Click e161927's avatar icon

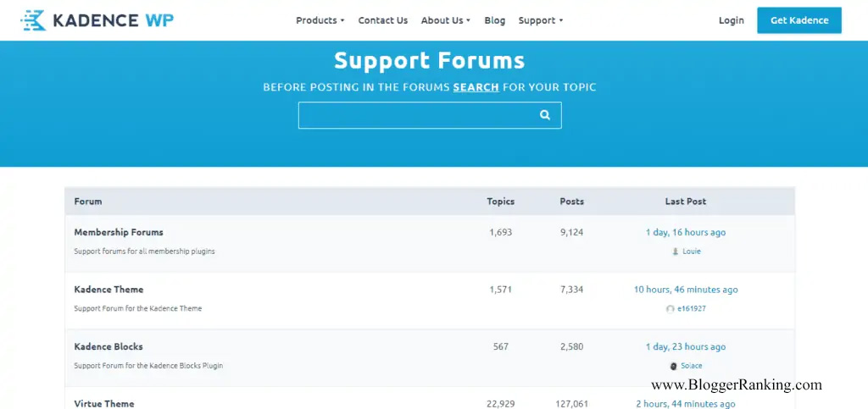670,309
